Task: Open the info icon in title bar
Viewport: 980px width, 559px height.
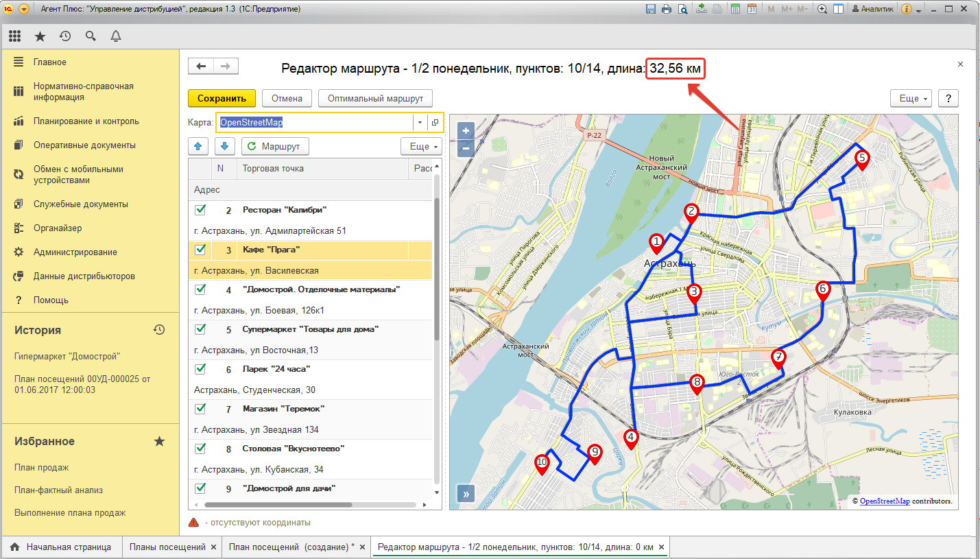Action: pyautogui.click(x=906, y=9)
